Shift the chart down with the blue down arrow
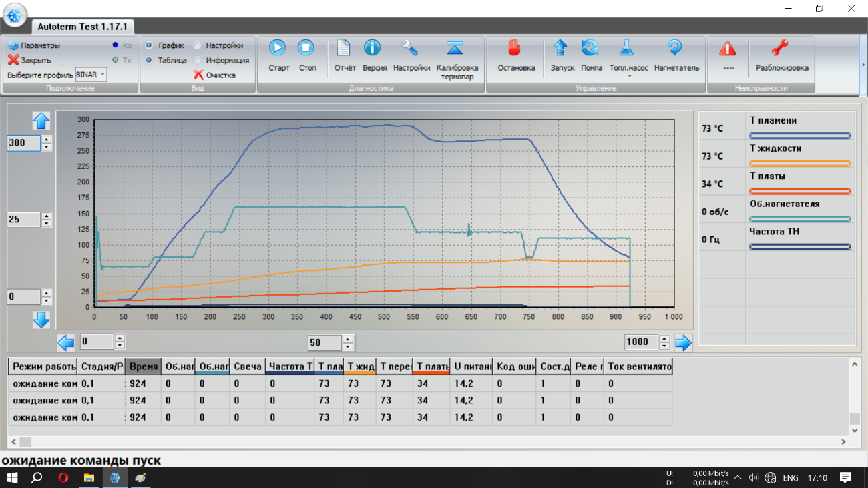 pos(41,320)
